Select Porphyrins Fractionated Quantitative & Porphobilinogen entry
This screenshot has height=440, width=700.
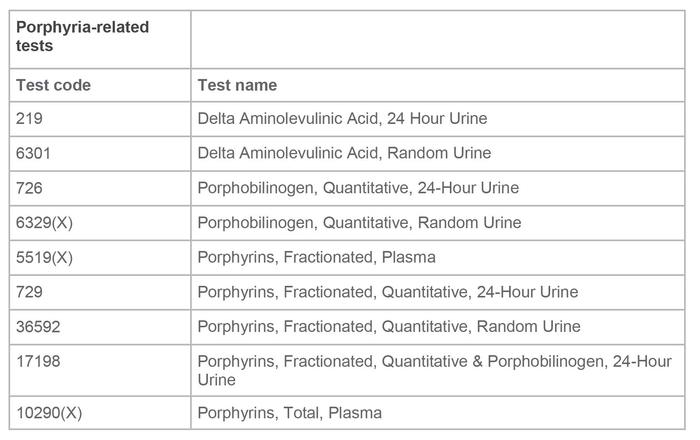[434, 370]
